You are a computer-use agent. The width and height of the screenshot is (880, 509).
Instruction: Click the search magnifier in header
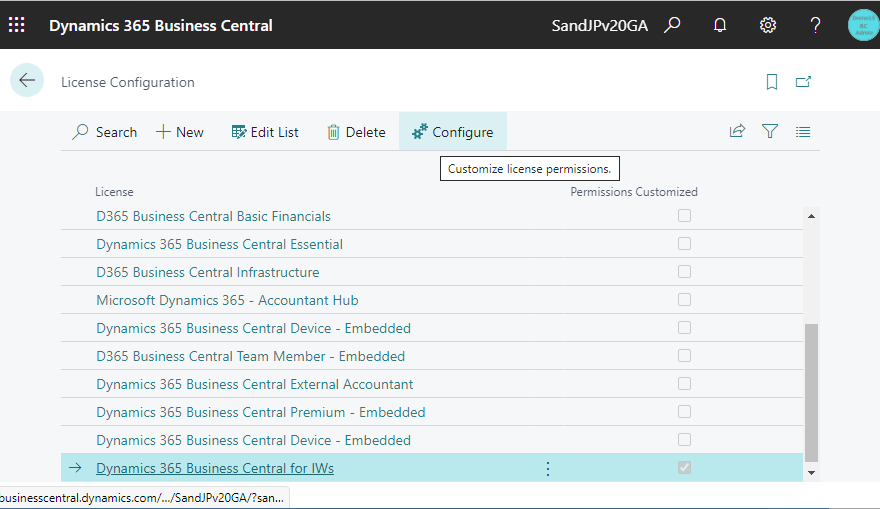(x=672, y=25)
